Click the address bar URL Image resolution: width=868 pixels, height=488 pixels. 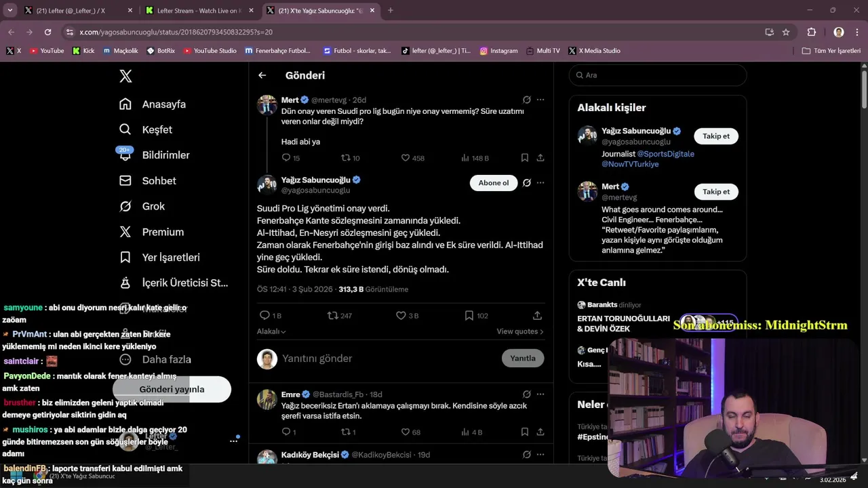(x=176, y=32)
